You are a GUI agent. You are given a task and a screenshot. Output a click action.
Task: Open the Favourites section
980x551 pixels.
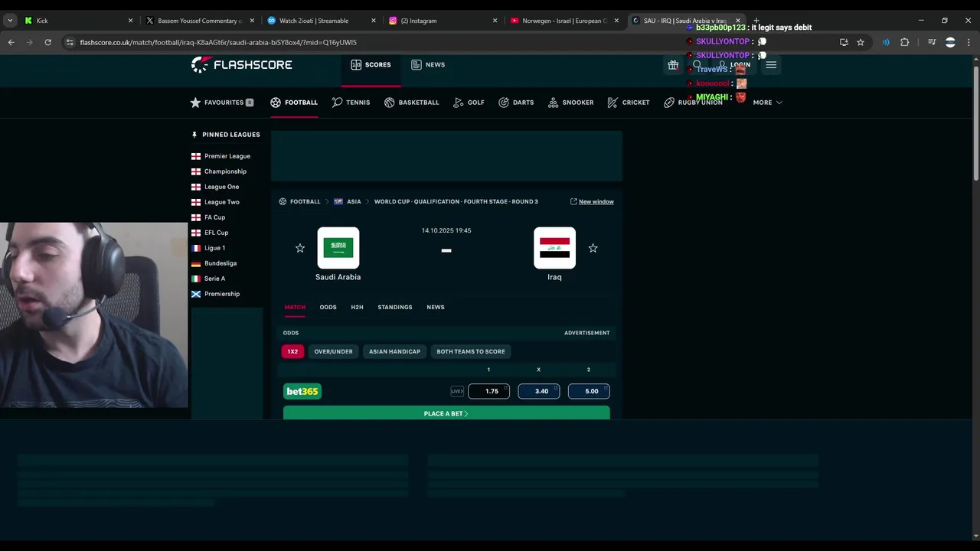(x=222, y=102)
